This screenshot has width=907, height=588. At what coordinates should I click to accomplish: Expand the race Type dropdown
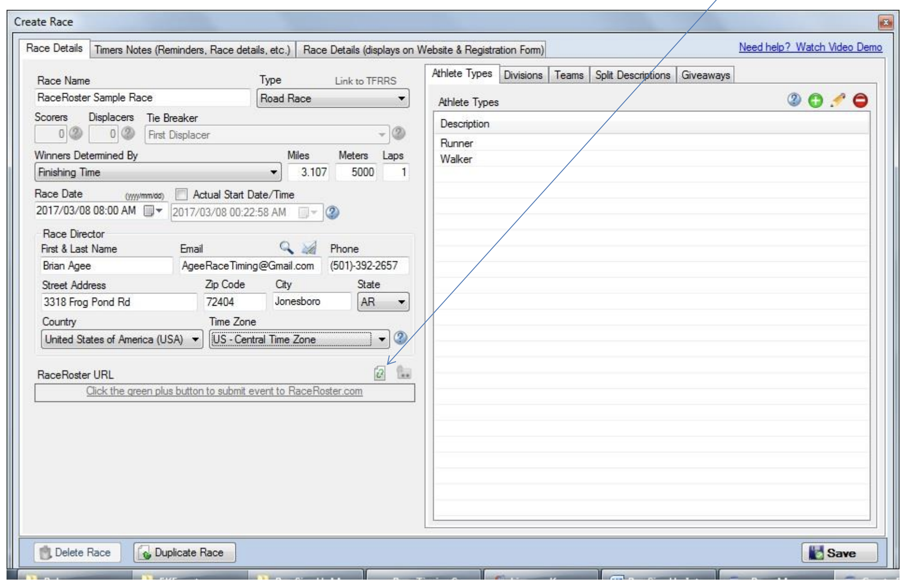[401, 98]
